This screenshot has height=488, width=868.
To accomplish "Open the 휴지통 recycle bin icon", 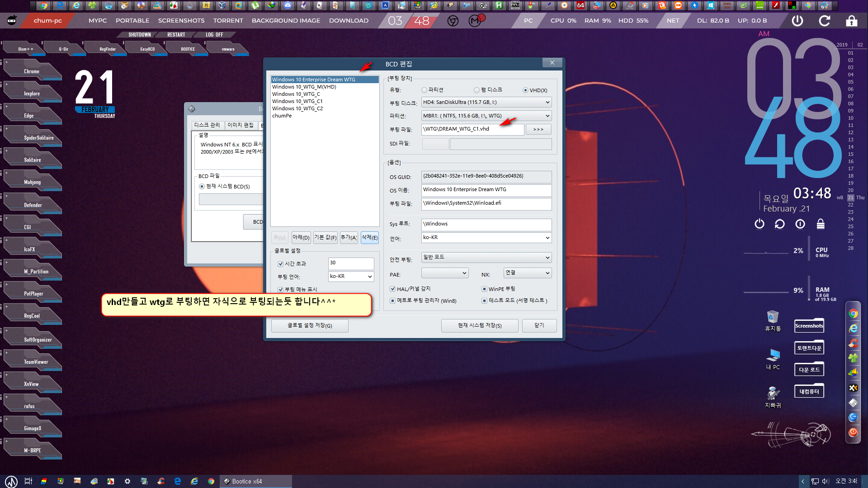I will click(x=773, y=320).
